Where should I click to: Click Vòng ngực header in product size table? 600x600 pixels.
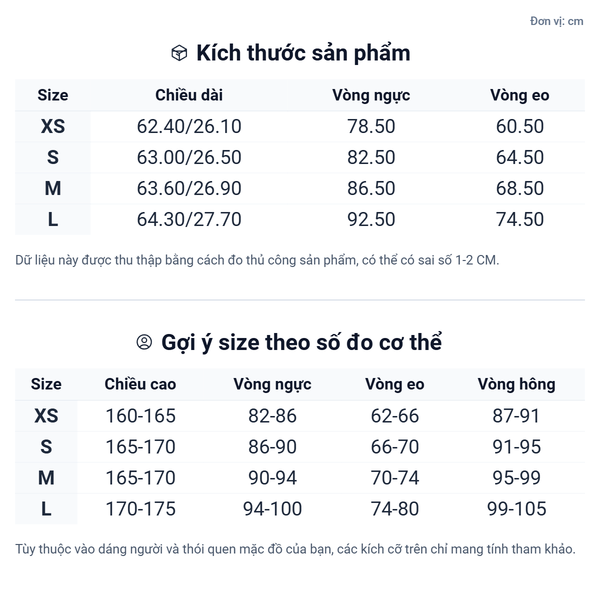371,96
